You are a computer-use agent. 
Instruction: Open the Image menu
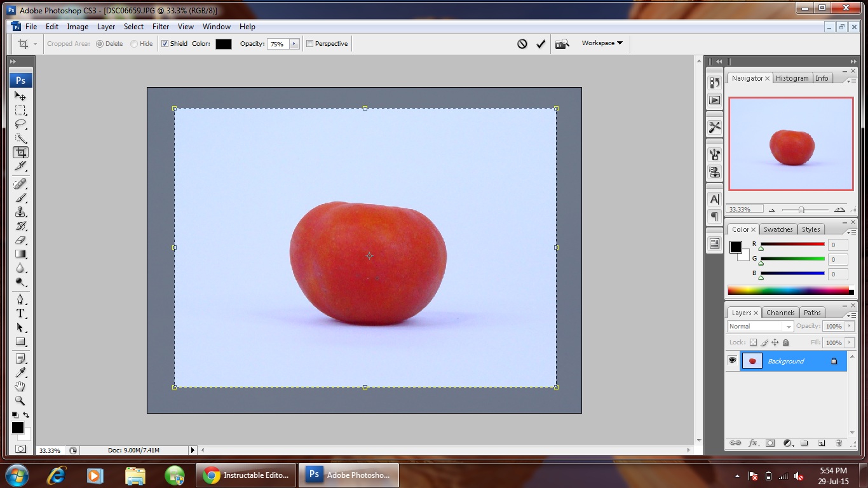[x=78, y=27]
